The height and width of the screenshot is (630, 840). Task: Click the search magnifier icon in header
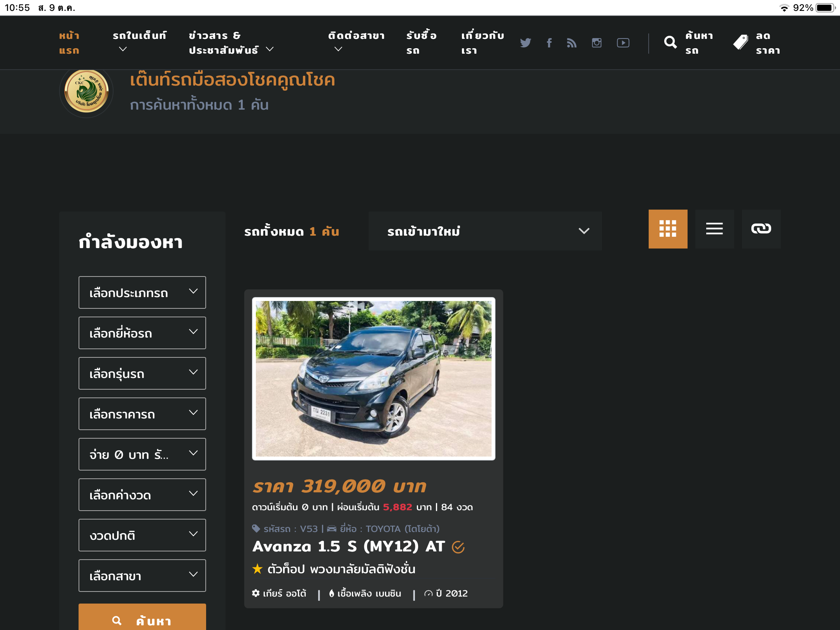coord(670,42)
